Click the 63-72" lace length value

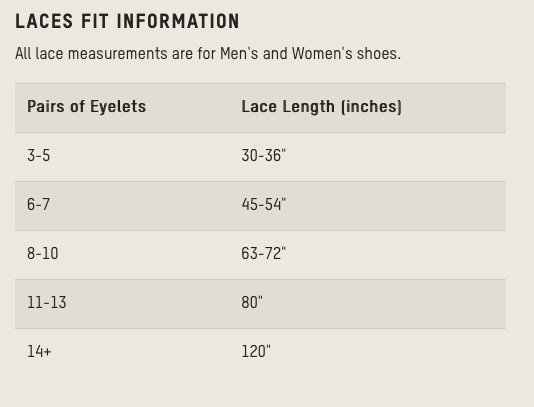point(264,254)
